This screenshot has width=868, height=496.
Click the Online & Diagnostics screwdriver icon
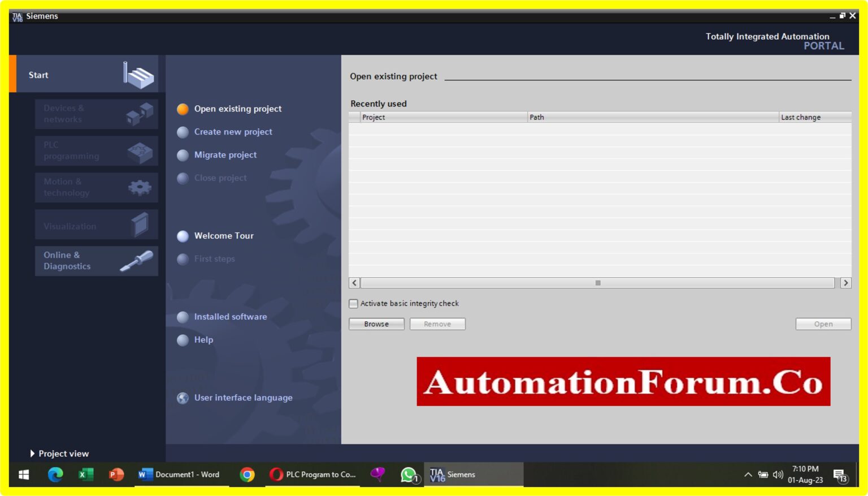tap(136, 261)
